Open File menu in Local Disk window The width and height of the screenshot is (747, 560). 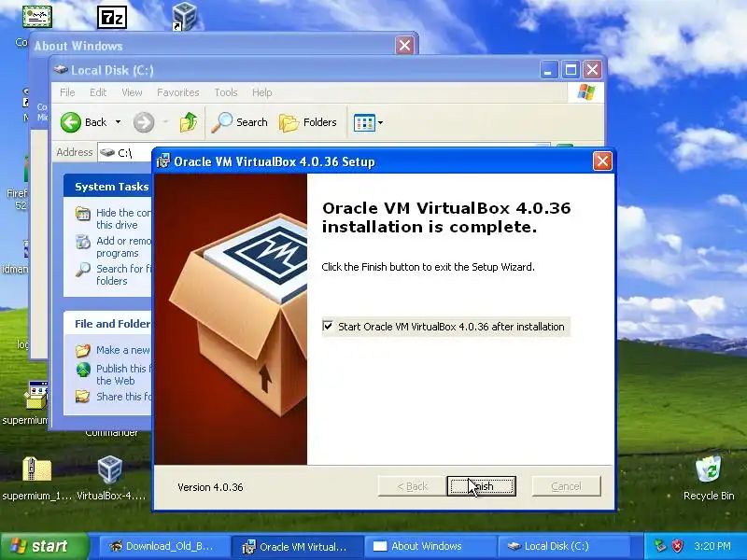click(67, 92)
